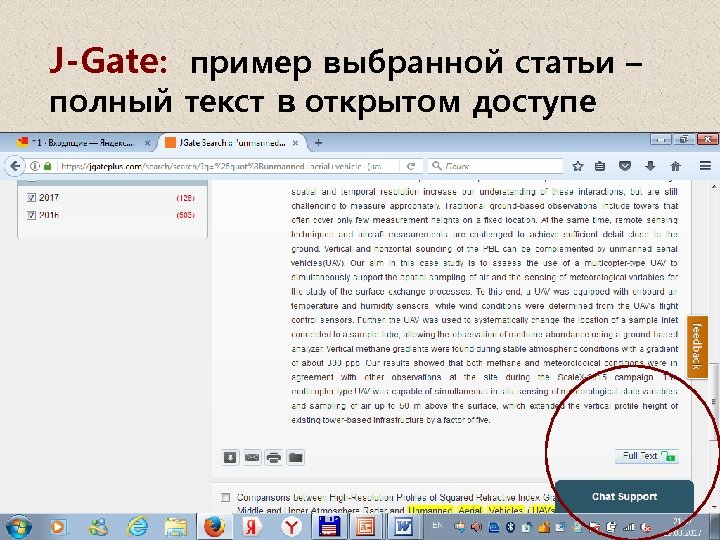Image resolution: width=720 pixels, height=540 pixels.
Task: Print the article using printer icon
Action: click(274, 457)
